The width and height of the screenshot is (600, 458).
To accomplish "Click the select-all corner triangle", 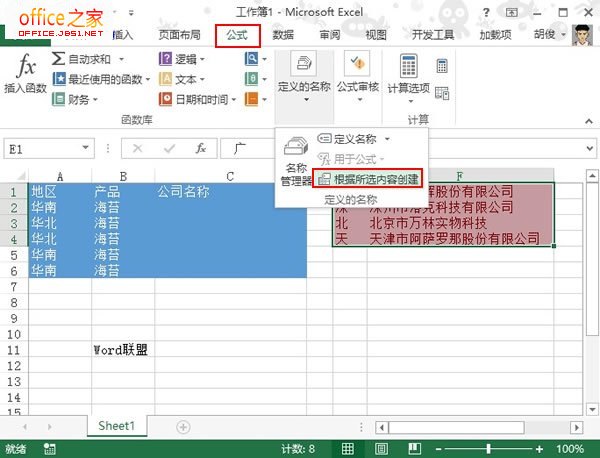I will tap(21, 176).
